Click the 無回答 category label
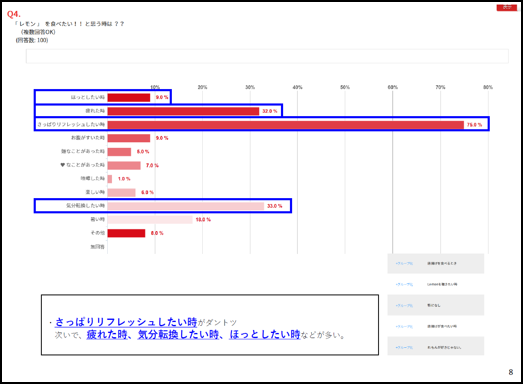This screenshot has width=523, height=384. coord(97,247)
